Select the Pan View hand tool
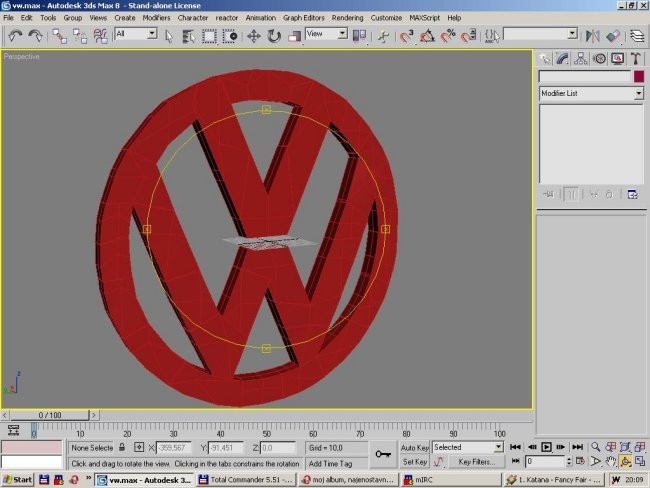 [610, 461]
